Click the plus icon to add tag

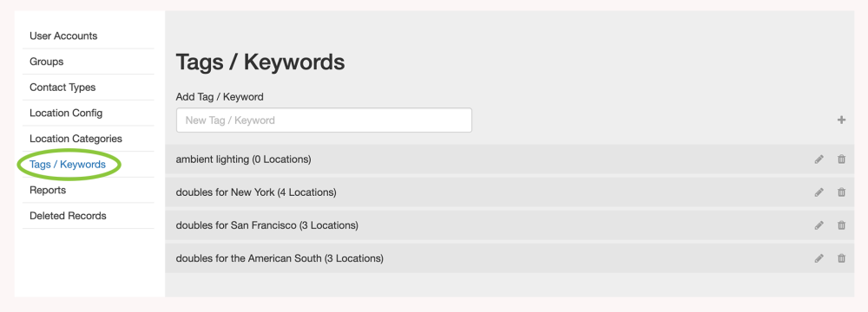[841, 120]
